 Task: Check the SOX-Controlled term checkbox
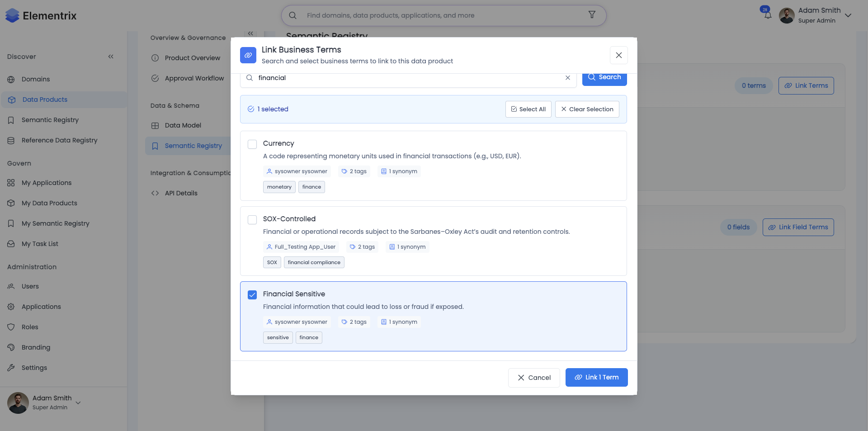(252, 219)
